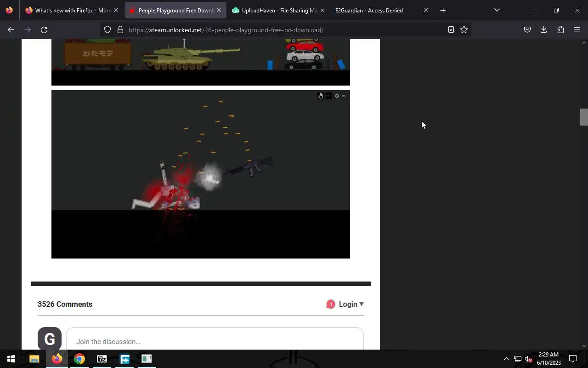Click the steamunlocked.net URL address bar
Image resolution: width=588 pixels, height=368 pixels.
click(285, 30)
